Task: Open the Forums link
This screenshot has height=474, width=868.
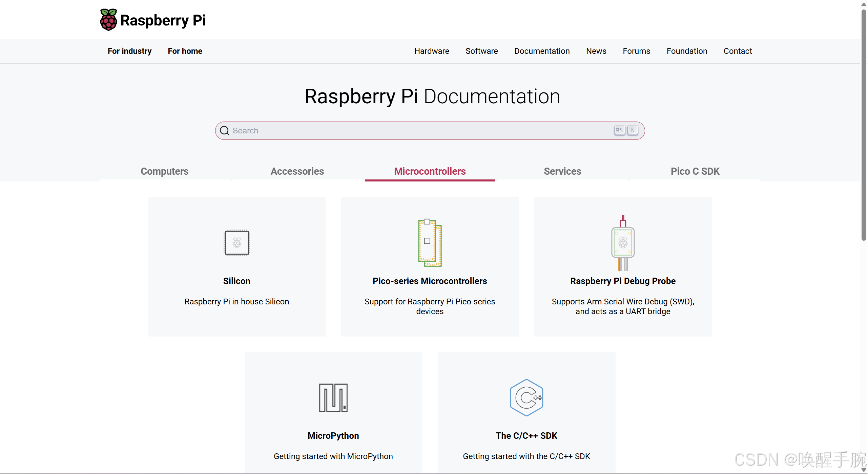Action: pyautogui.click(x=636, y=51)
